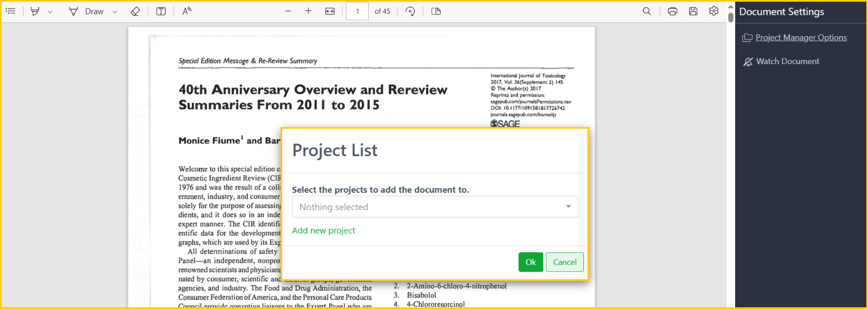This screenshot has width=868, height=309.
Task: Start the Read aloud feature
Action: pyautogui.click(x=187, y=11)
